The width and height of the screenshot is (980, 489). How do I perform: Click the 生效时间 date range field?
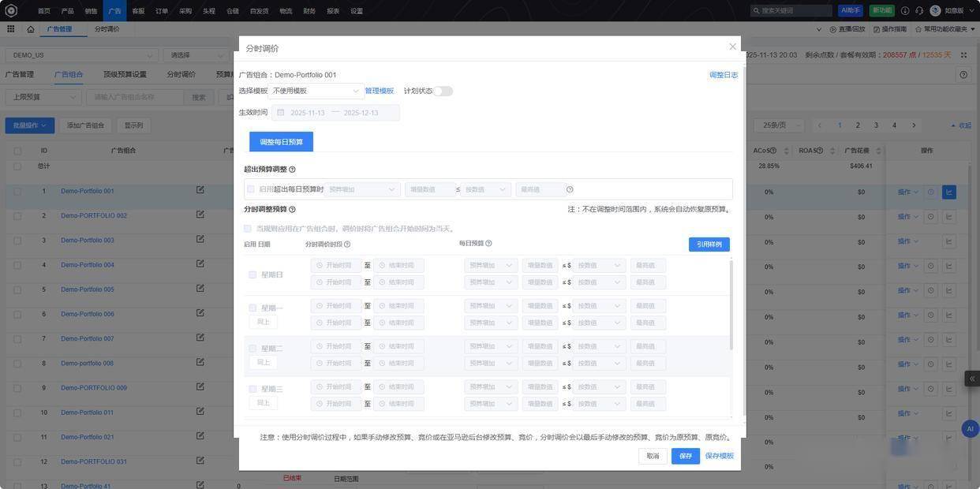coord(335,113)
